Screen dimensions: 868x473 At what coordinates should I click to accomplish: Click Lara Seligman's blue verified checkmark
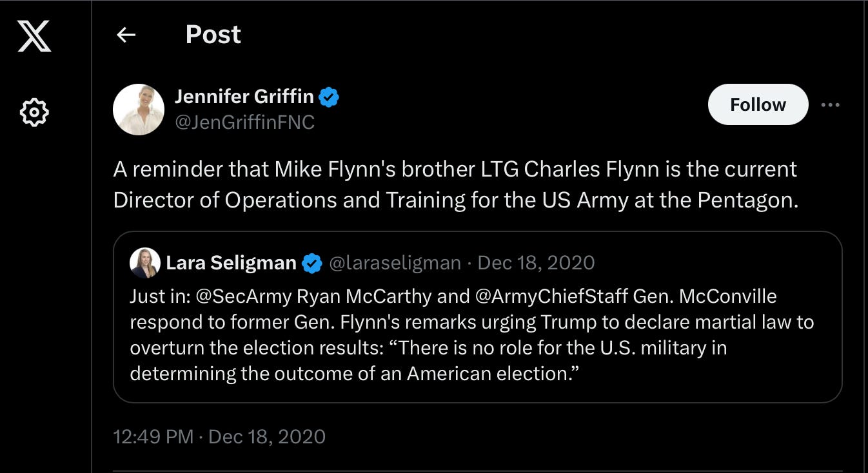point(313,263)
